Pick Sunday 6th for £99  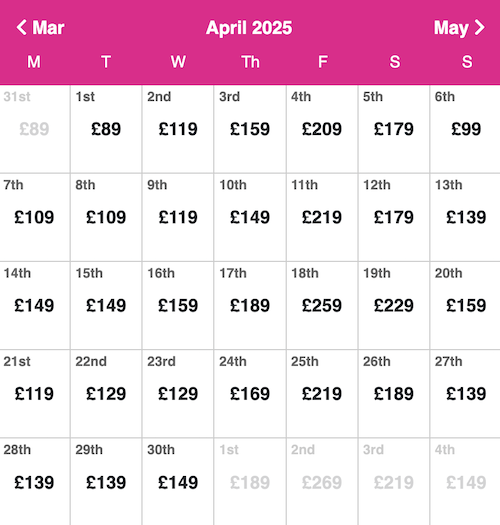(465, 129)
